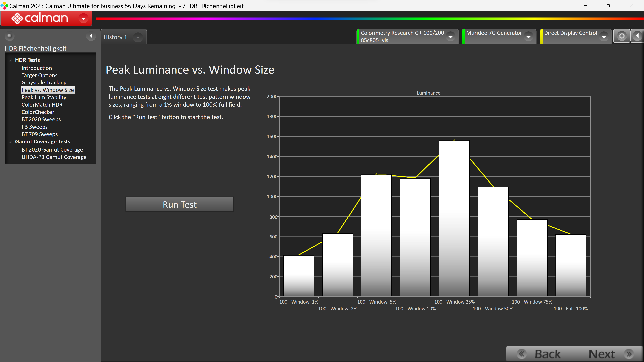
Task: Minimize the Calman window
Action: [585, 6]
